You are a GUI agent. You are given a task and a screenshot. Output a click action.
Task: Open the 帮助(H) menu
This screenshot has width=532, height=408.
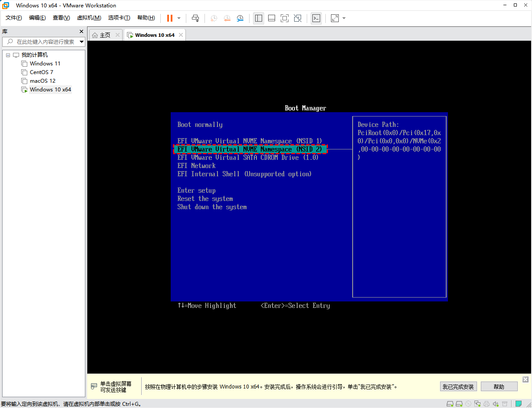146,18
